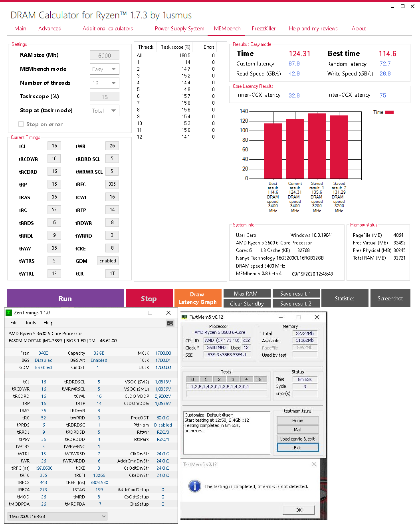The width and height of the screenshot is (420, 524).
Task: Click the tRFC value field showing 335
Action: pyautogui.click(x=112, y=184)
